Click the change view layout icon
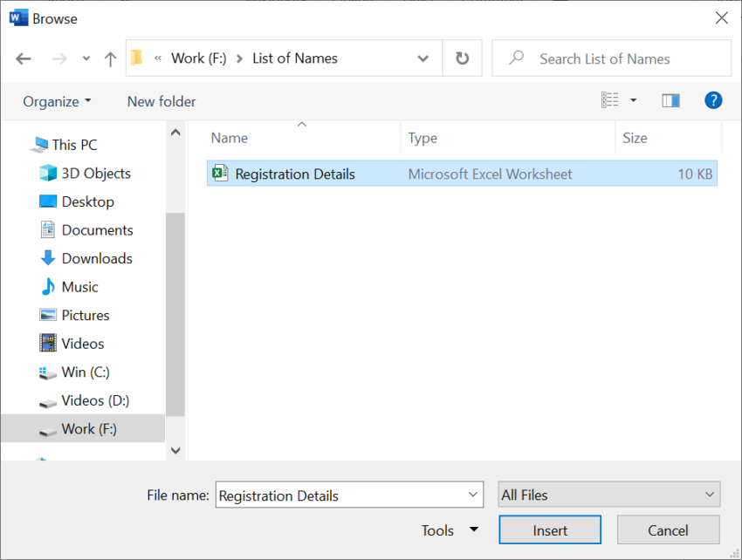The width and height of the screenshot is (742, 560). point(610,100)
